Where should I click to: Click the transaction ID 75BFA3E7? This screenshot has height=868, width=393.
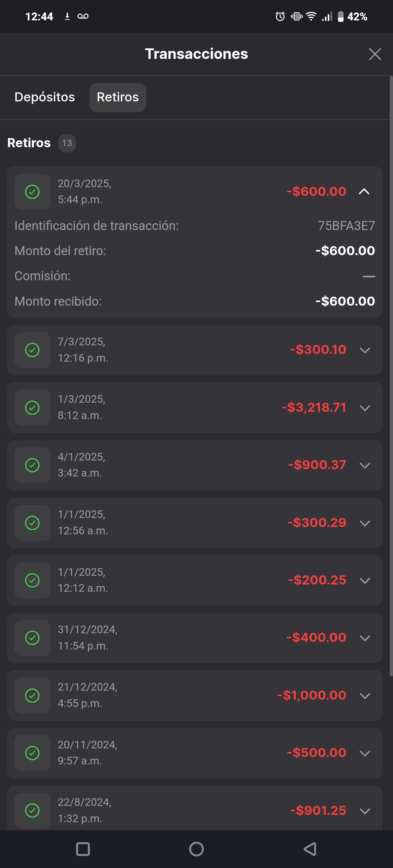pos(346,226)
